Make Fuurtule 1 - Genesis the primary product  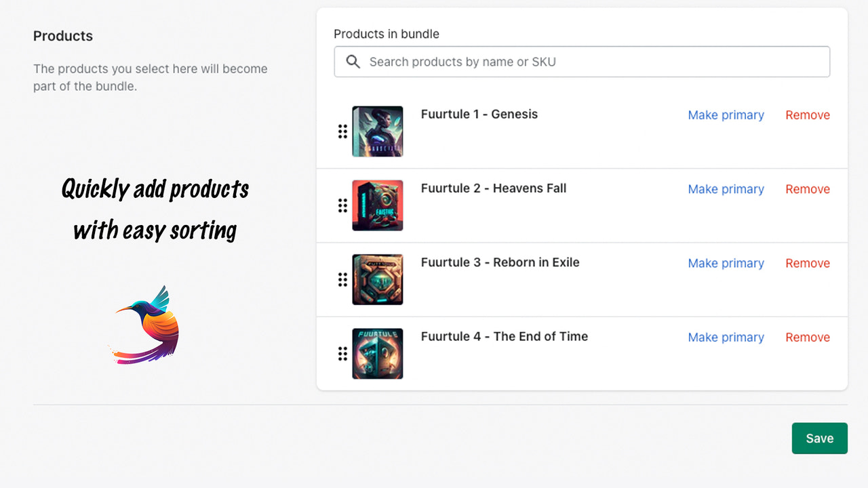(x=726, y=115)
